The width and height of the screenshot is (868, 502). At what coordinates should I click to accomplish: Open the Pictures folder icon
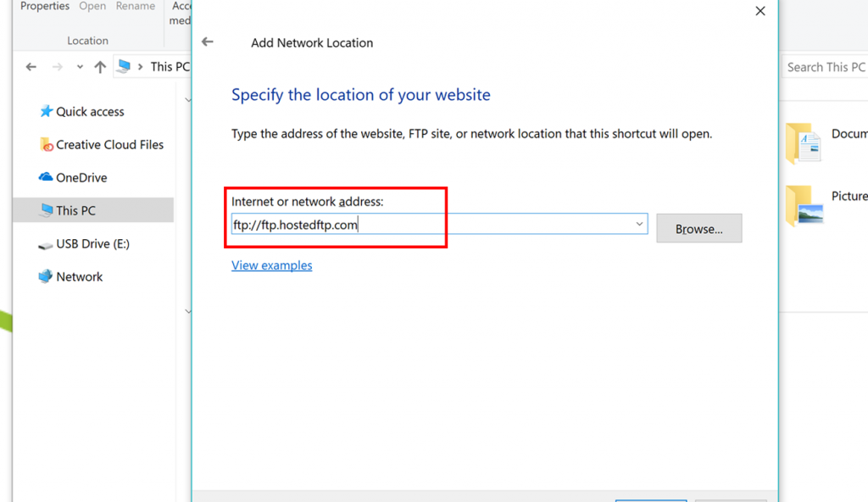point(804,205)
